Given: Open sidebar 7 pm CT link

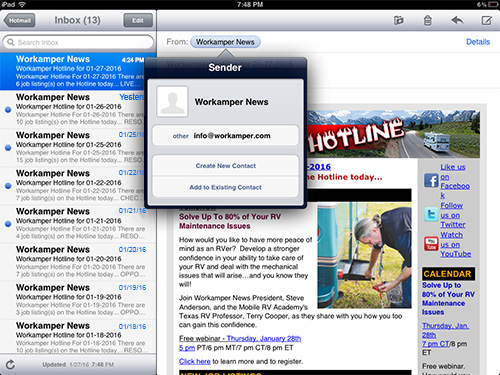Looking at the screenshot, I should coord(436,344).
